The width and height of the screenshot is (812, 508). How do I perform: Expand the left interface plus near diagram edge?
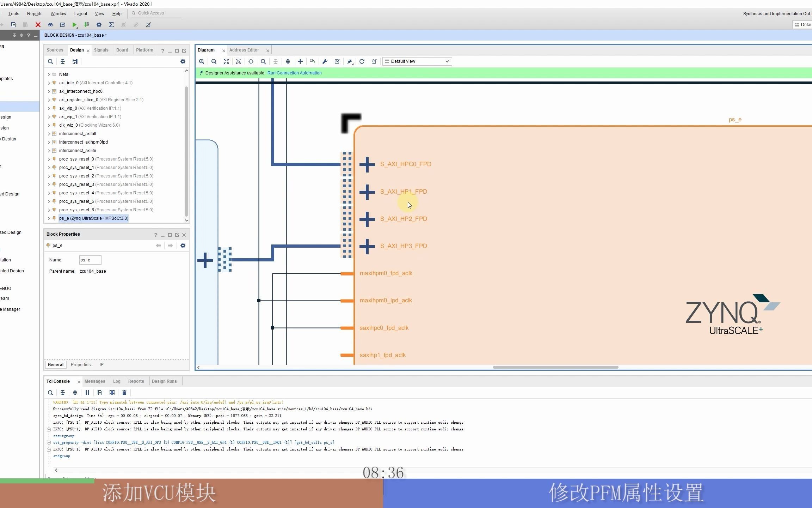[x=205, y=261]
